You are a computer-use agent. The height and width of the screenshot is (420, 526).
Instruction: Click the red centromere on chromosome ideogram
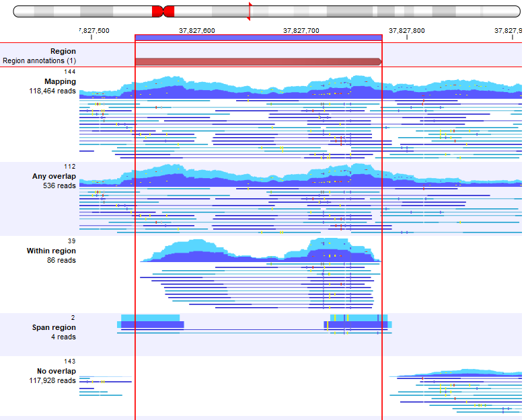tap(163, 11)
